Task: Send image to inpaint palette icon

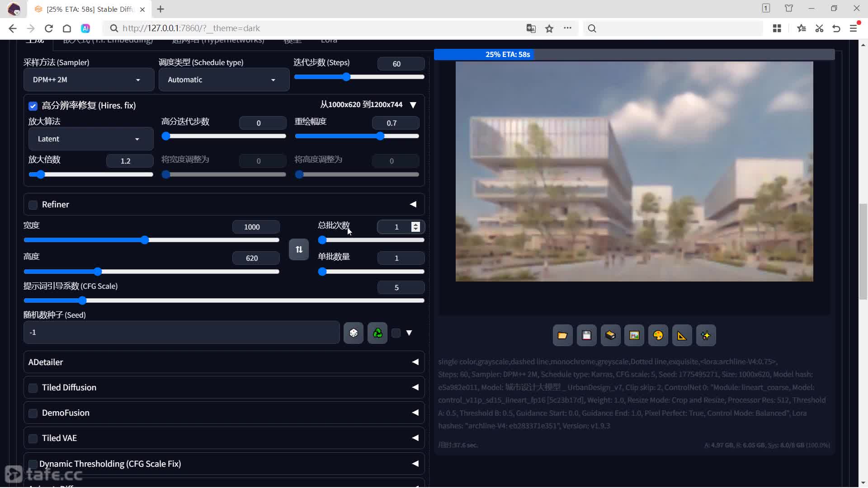Action: 658,335
